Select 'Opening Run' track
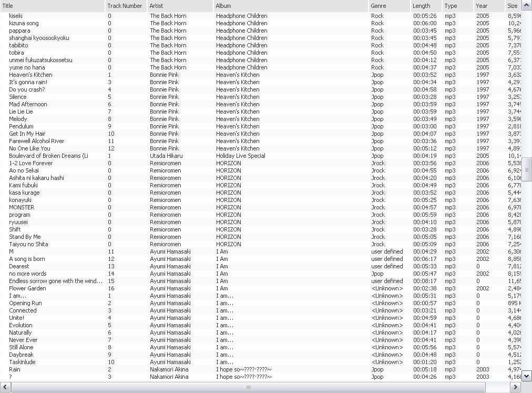Viewport: 532px width, 393px height. coord(25,303)
